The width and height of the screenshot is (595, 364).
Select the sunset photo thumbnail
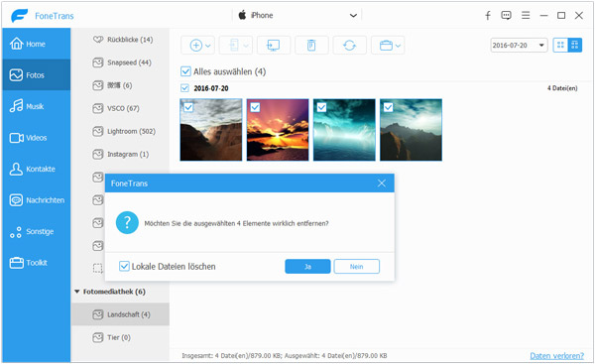[278, 130]
